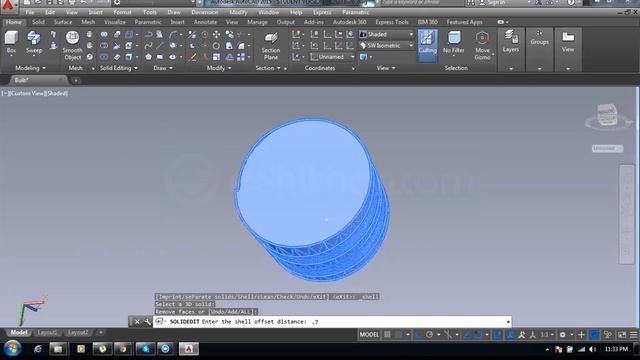Open the annotation scale 1:1 dropdown
640x360 pixels.
(547, 335)
